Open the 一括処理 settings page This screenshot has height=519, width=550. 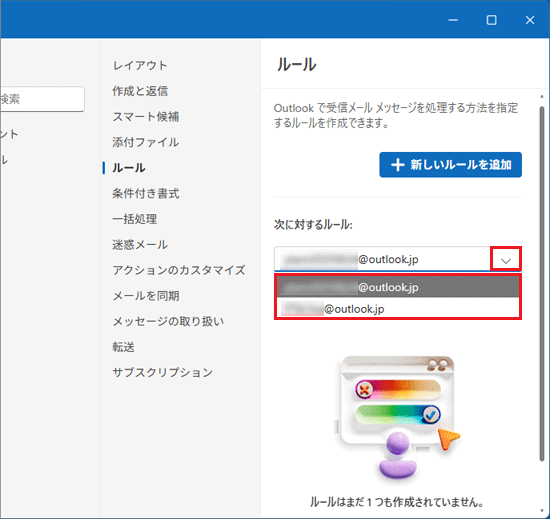(134, 219)
